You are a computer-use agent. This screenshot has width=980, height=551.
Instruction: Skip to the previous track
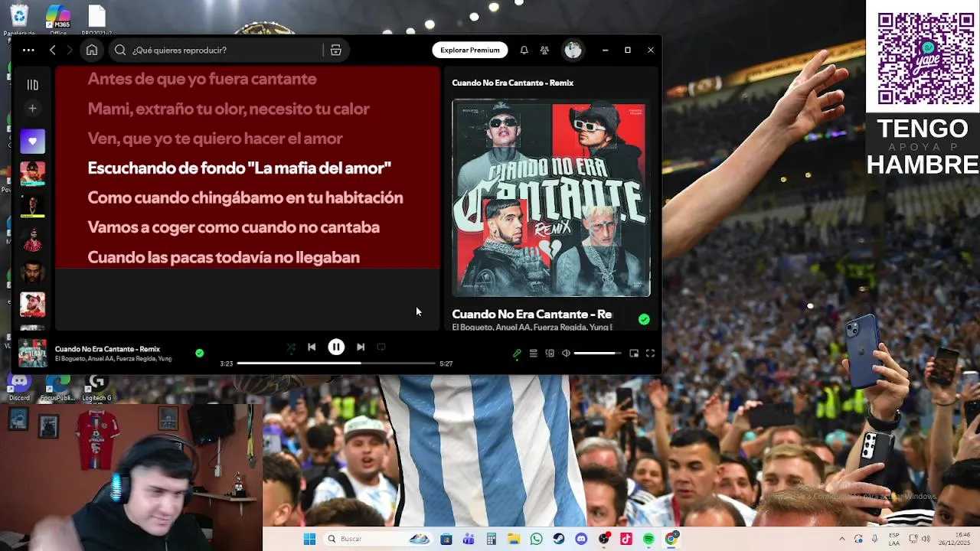312,347
